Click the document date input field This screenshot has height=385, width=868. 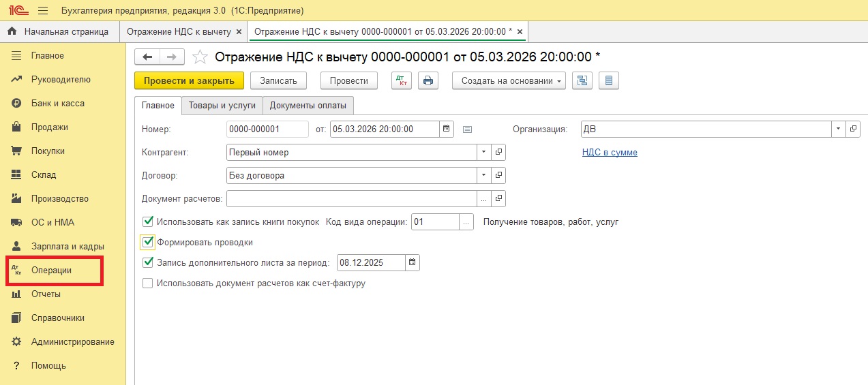pyautogui.click(x=385, y=129)
